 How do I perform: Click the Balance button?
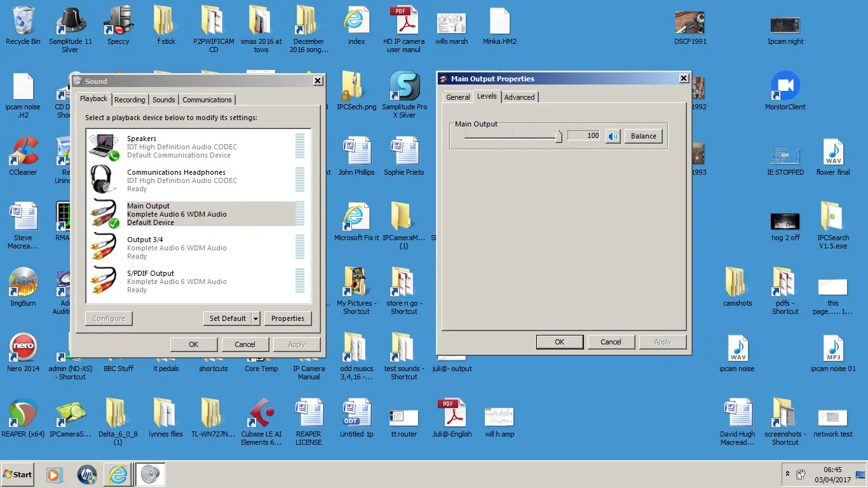[x=643, y=136]
